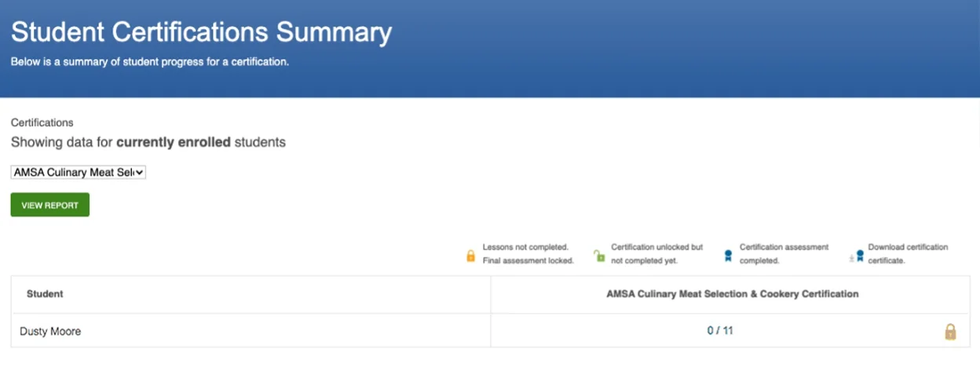Click the green unlocked padlock legend icon
Image resolution: width=980 pixels, height=382 pixels.
pos(599,255)
